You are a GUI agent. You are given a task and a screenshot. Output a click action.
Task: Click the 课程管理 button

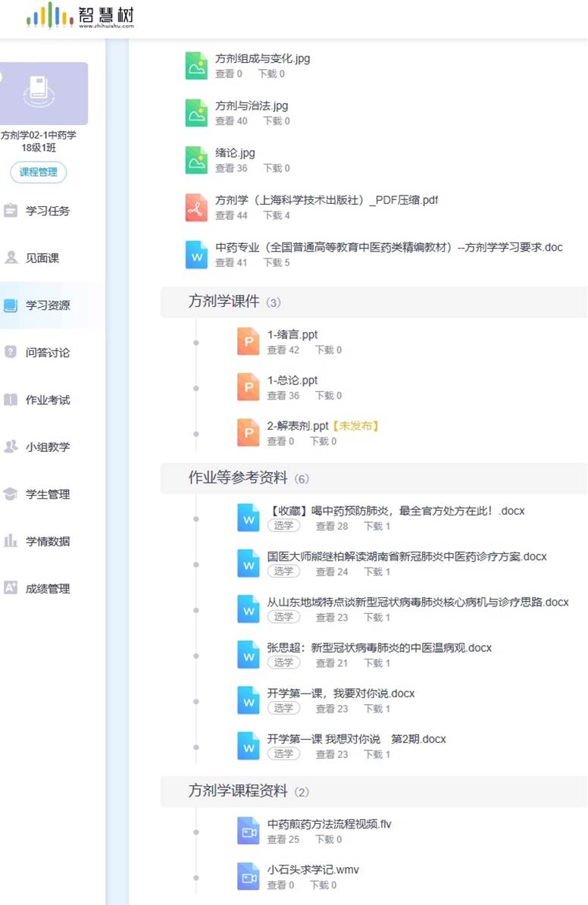pos(39,172)
